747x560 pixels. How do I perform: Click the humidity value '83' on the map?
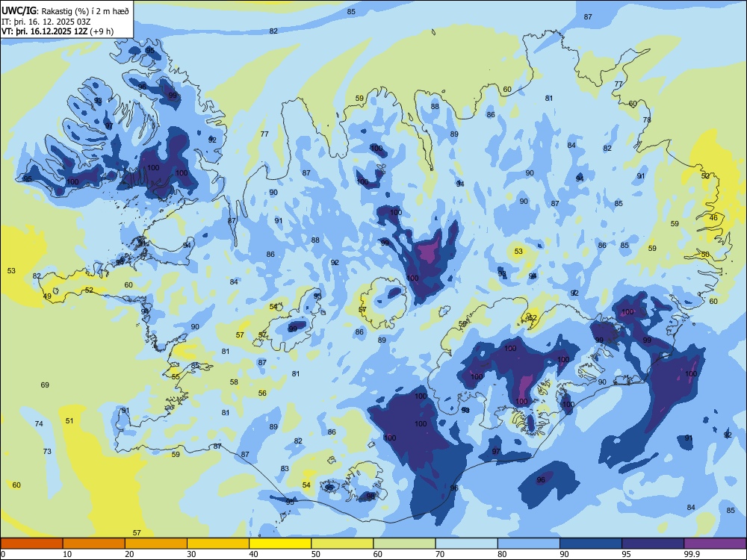[x=285, y=469]
